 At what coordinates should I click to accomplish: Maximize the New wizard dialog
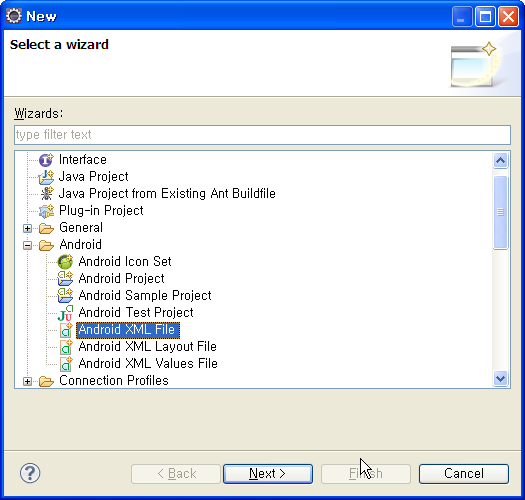click(x=485, y=16)
